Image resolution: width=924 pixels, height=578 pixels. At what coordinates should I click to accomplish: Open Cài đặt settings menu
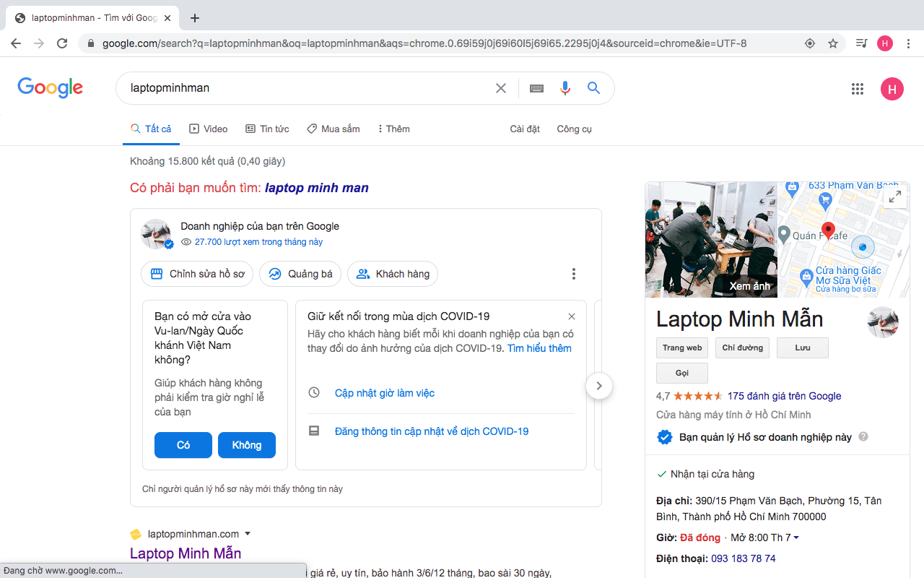pos(525,129)
